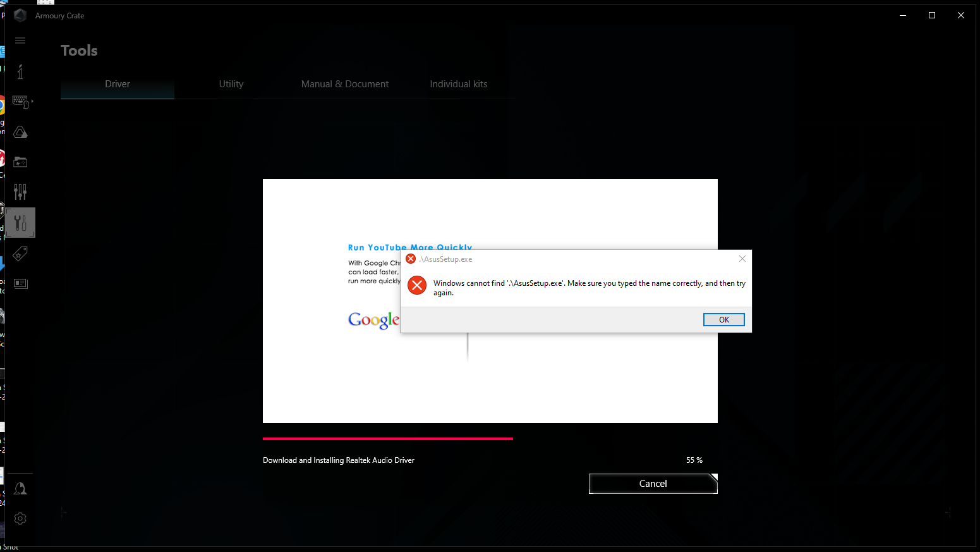Click OK on the AsusSetup error dialog
The width and height of the screenshot is (980, 552).
pos(723,319)
